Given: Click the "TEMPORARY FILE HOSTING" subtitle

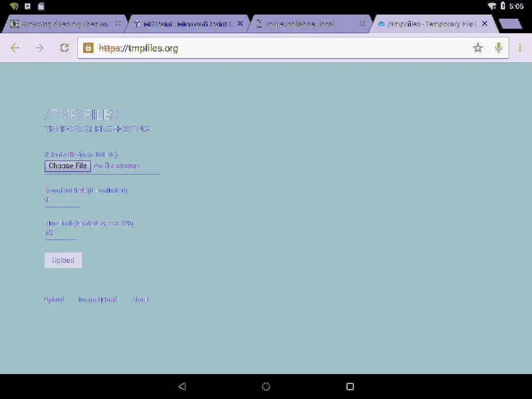Looking at the screenshot, I should 97,129.
